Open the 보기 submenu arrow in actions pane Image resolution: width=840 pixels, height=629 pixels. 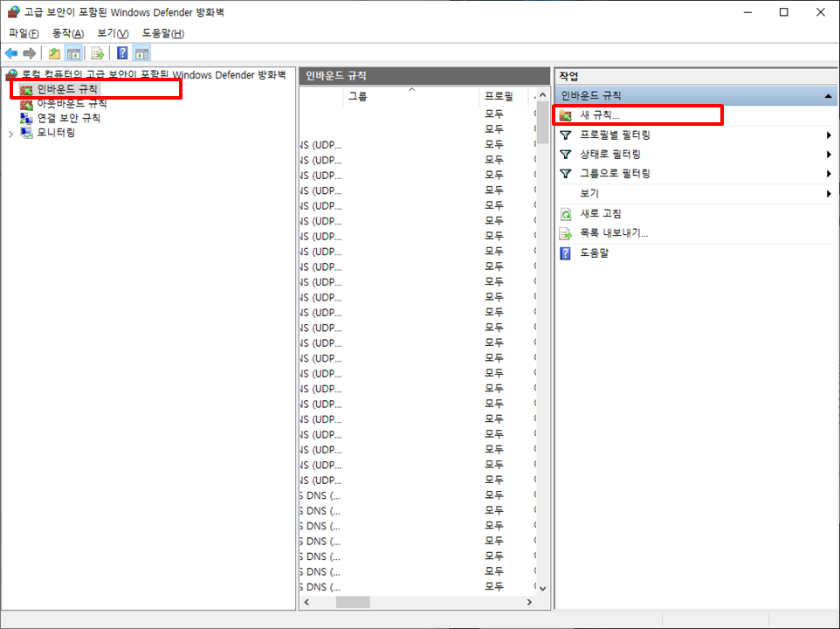pyautogui.click(x=829, y=193)
